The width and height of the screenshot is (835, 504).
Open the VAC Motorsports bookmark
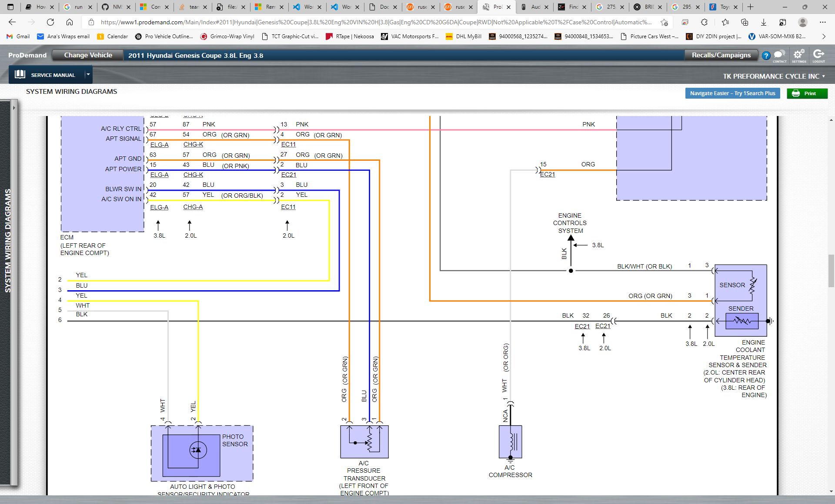point(410,36)
